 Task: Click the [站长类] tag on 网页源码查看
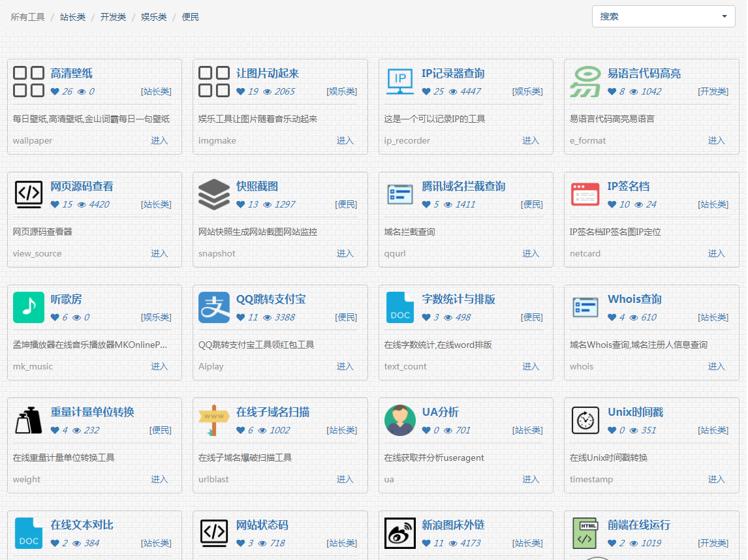(x=156, y=205)
